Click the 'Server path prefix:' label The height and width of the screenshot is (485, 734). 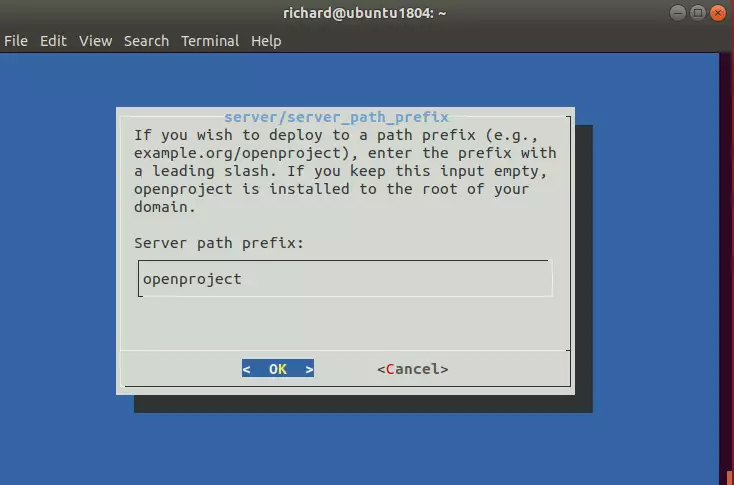click(219, 243)
